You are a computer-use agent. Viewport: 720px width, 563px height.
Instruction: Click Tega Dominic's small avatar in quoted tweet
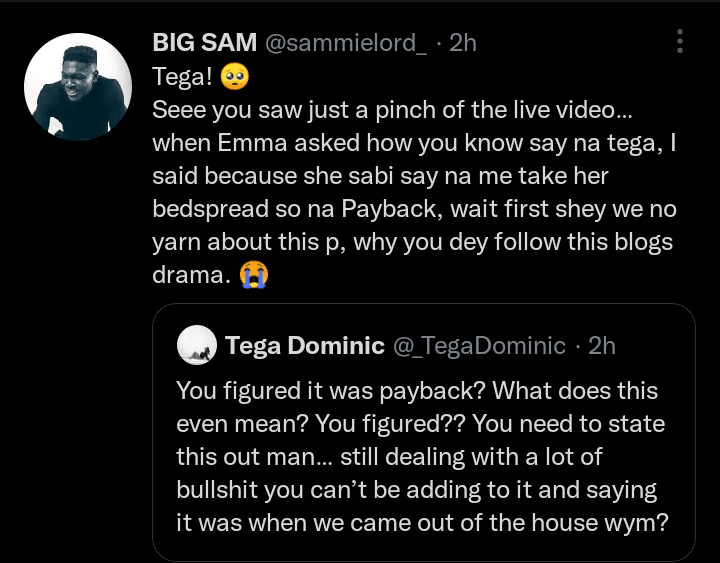(x=197, y=346)
